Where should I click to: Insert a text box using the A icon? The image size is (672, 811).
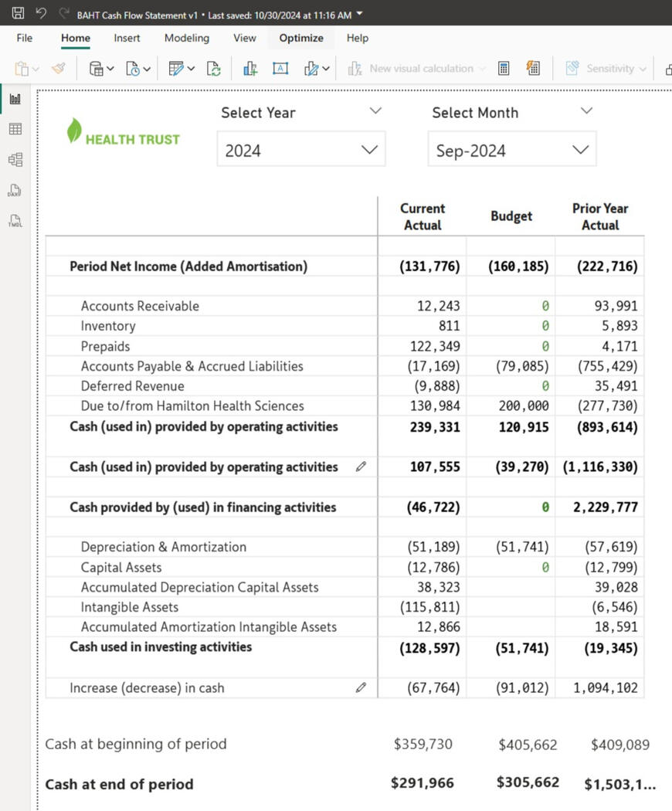tap(280, 68)
